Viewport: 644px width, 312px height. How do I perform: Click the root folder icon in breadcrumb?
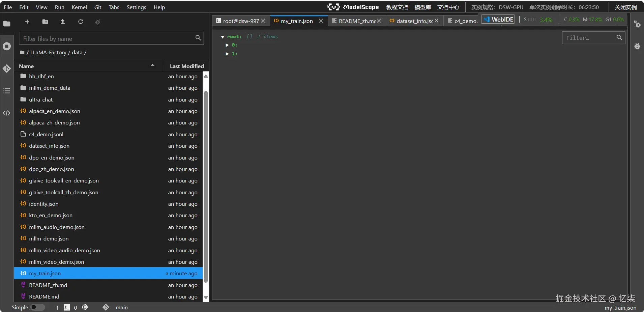(22, 52)
